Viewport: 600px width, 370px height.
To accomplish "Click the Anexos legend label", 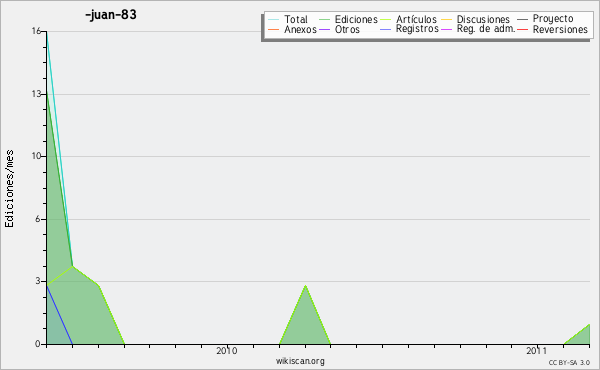I will pos(300,29).
